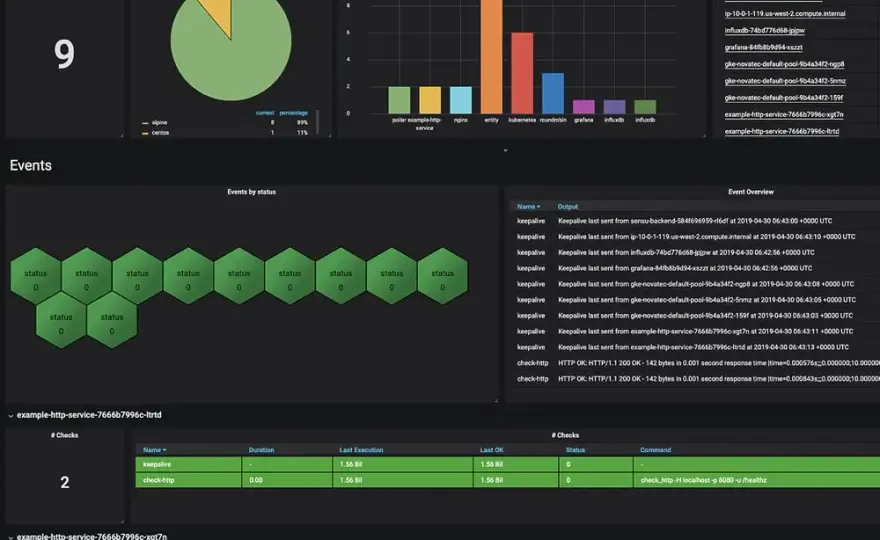Click the check_http -H localhost command cell
The width and height of the screenshot is (880, 540).
[757, 480]
